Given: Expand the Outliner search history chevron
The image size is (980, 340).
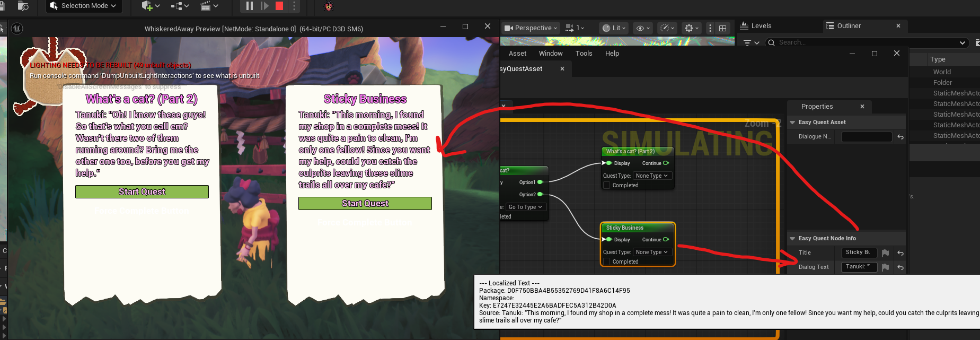Looking at the screenshot, I should pos(963,42).
